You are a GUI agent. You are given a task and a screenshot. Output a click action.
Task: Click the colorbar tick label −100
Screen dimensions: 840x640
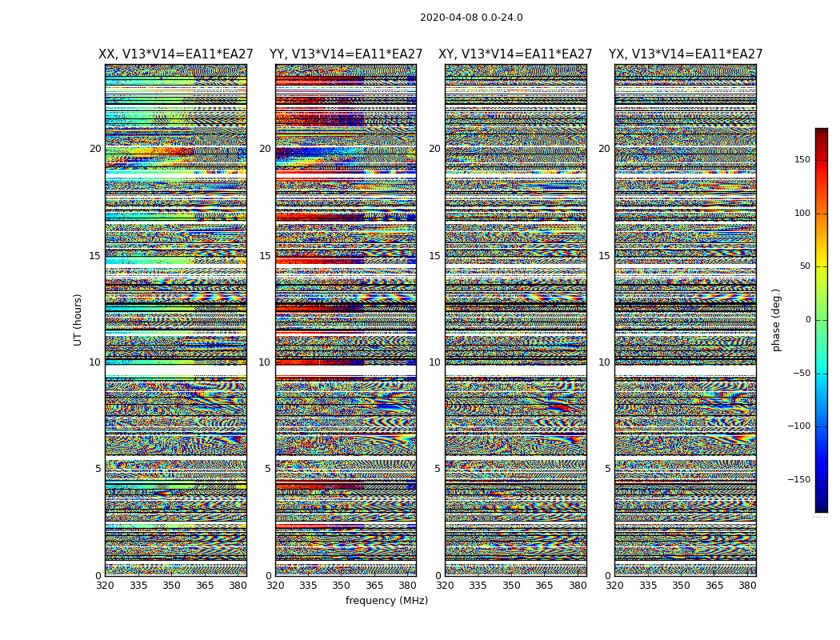pyautogui.click(x=798, y=426)
